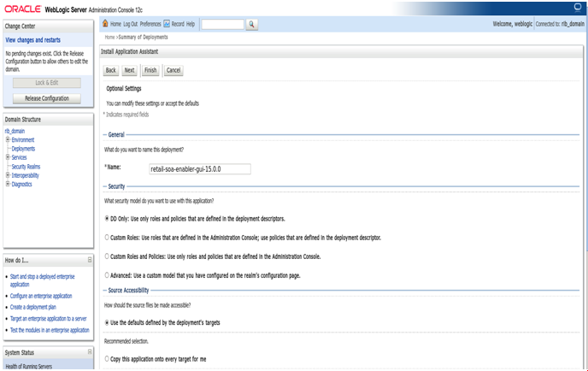This screenshot has width=588, height=371.
Task: Open Preferences from toolbar
Action: pyautogui.click(x=150, y=24)
